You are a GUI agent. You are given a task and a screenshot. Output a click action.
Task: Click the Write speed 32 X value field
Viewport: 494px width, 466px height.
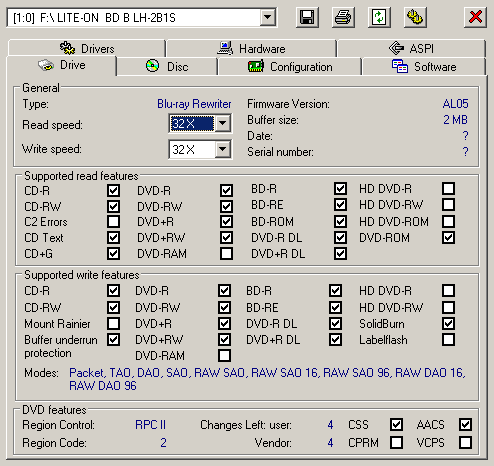tap(192, 149)
